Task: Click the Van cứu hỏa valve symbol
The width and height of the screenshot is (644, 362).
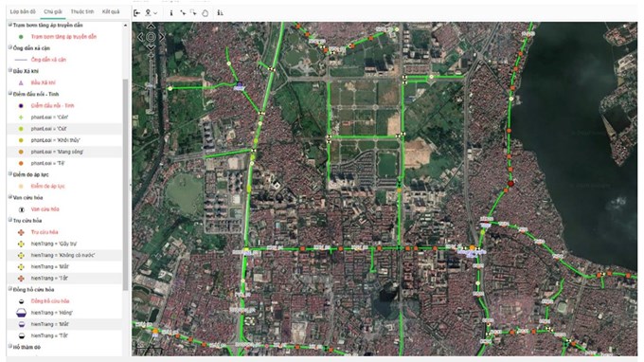Action: pos(22,209)
